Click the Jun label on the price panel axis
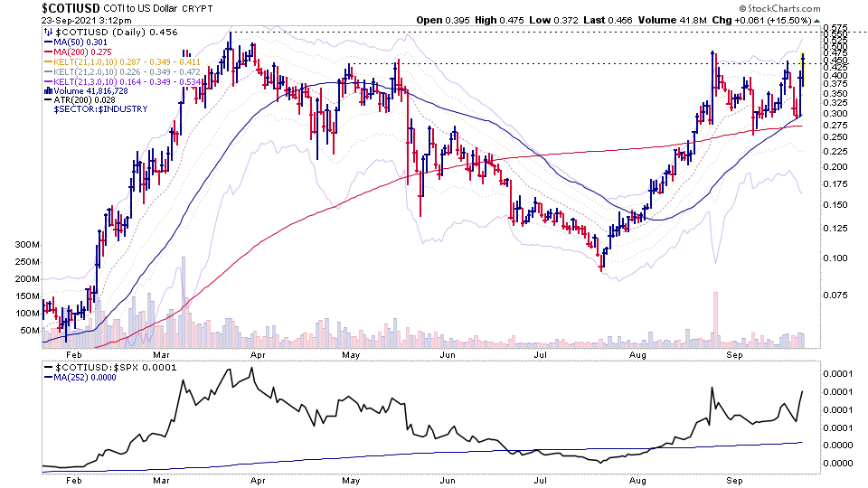Screen dimensions: 868x488 [448, 355]
